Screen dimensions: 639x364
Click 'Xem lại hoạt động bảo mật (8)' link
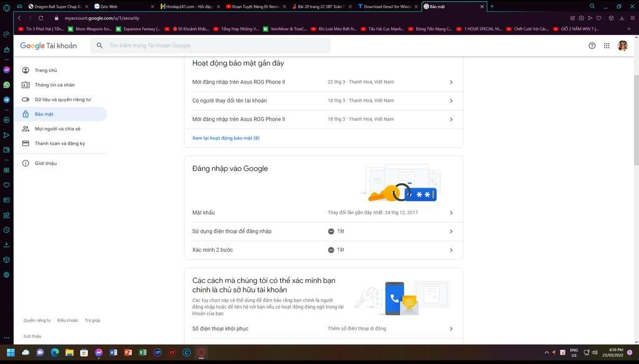coord(226,138)
